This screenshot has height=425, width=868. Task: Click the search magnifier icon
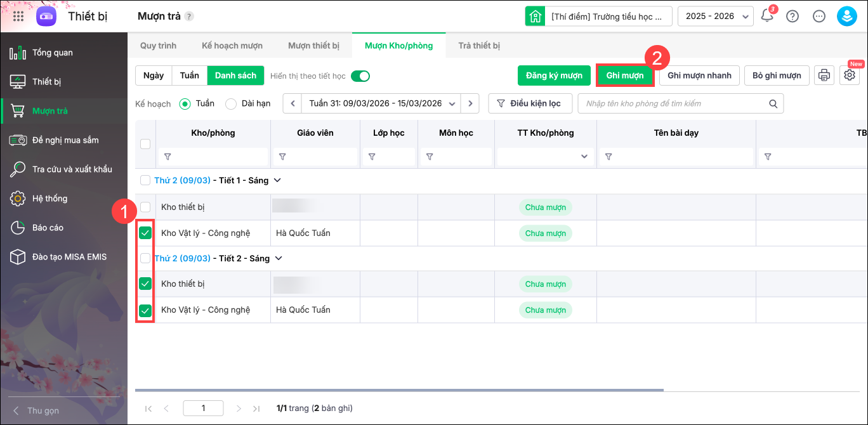coord(773,103)
